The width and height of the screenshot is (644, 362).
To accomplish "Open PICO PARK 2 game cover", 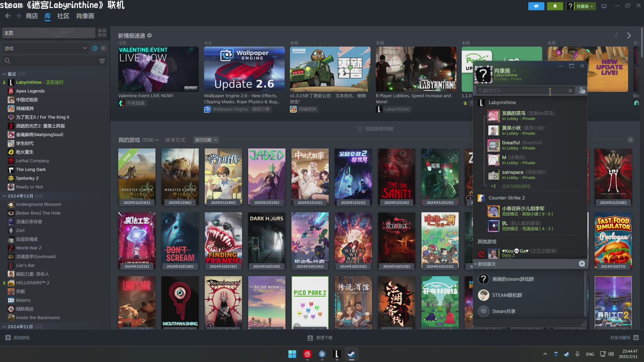I will click(310, 302).
